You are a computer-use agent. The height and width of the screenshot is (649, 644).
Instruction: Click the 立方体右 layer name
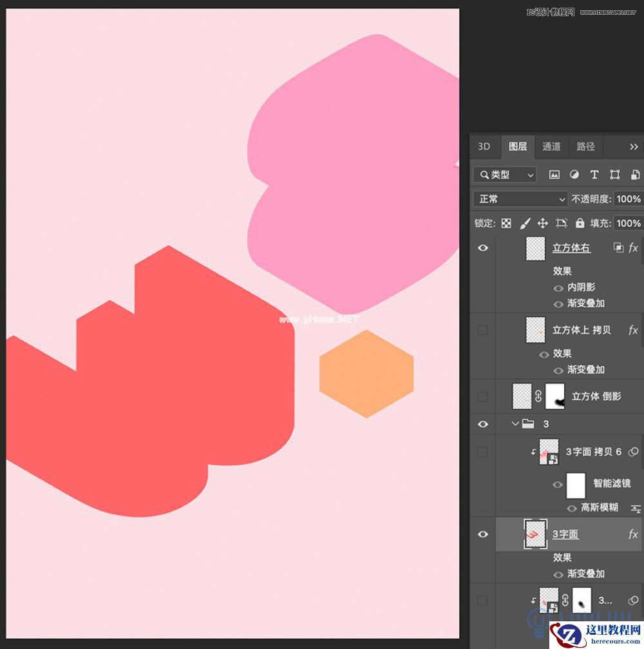(571, 248)
